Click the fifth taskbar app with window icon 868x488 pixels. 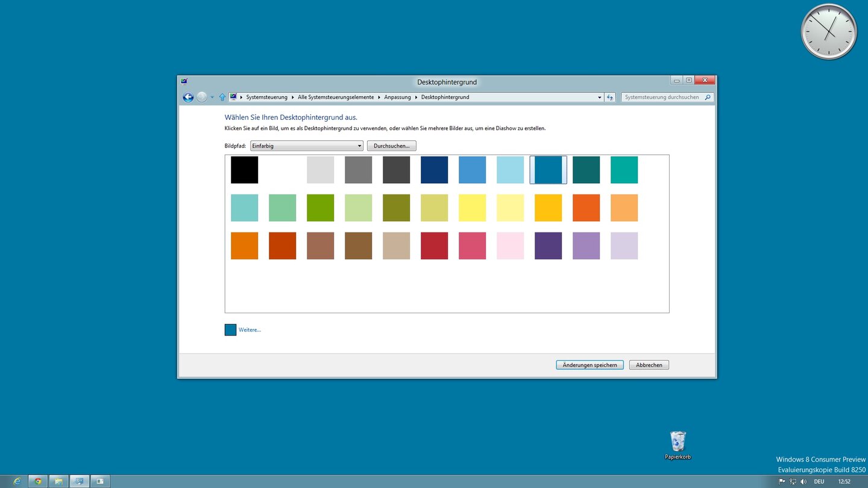100,481
